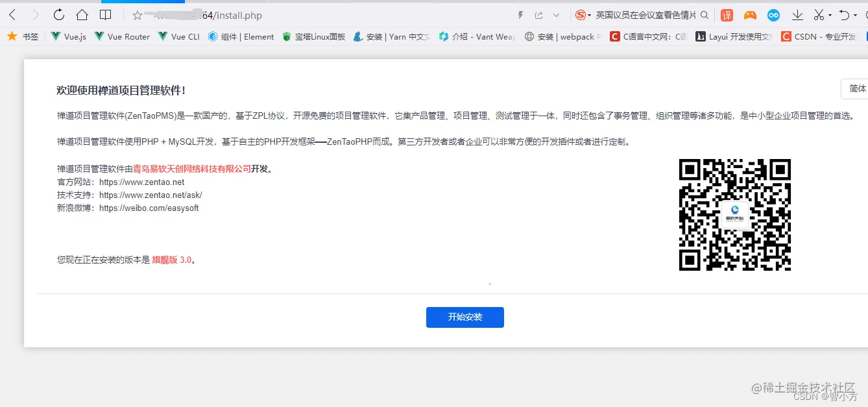
Task: Click the magnifier search icon
Action: point(705,15)
